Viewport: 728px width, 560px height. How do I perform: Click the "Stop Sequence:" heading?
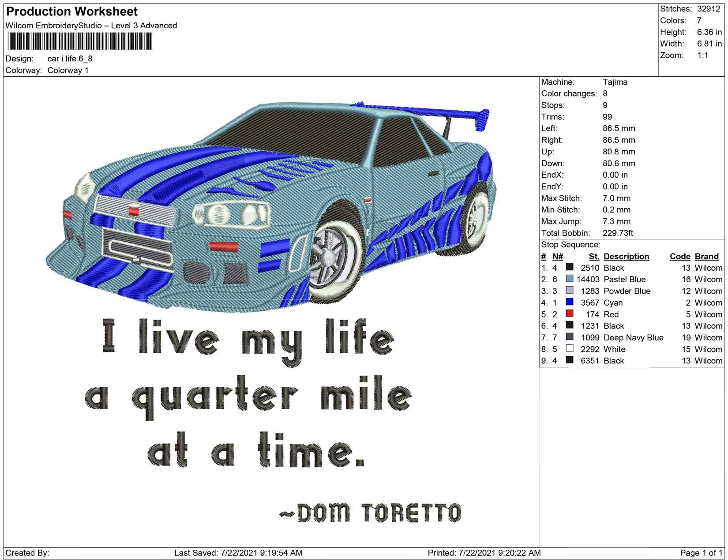click(x=571, y=245)
